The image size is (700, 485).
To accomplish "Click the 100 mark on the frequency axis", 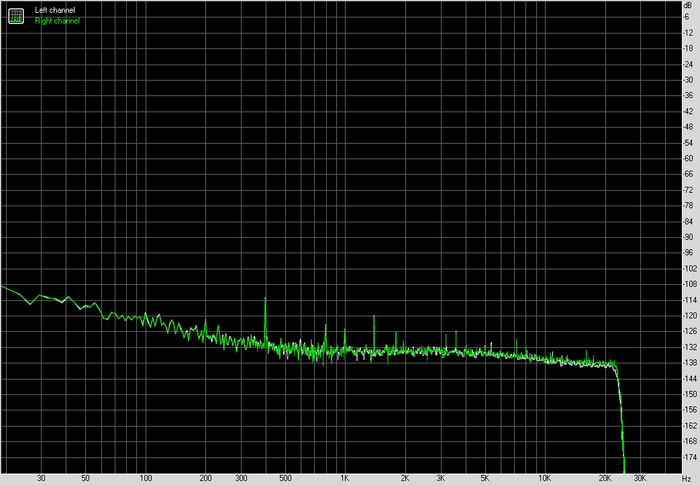I will click(x=145, y=478).
